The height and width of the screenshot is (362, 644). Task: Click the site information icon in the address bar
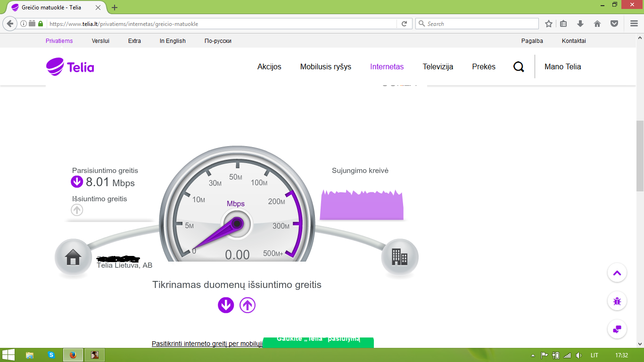tap(24, 24)
